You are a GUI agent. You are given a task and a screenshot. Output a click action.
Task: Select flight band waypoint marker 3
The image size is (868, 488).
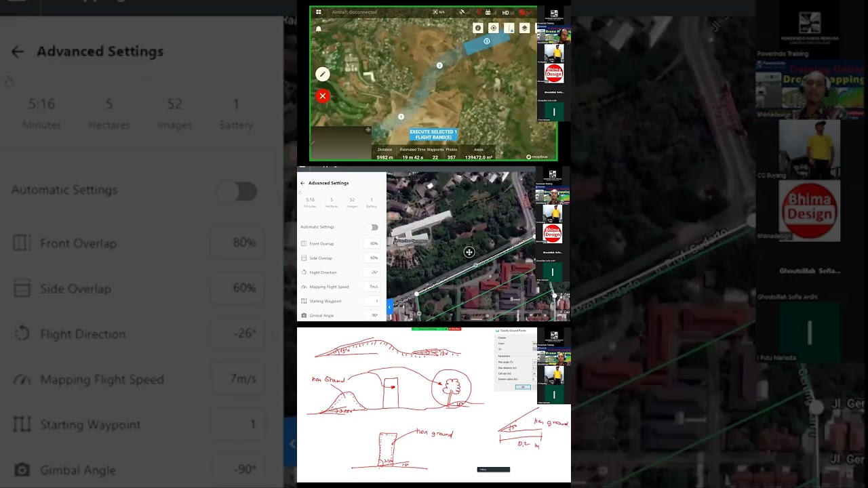pyautogui.click(x=487, y=41)
